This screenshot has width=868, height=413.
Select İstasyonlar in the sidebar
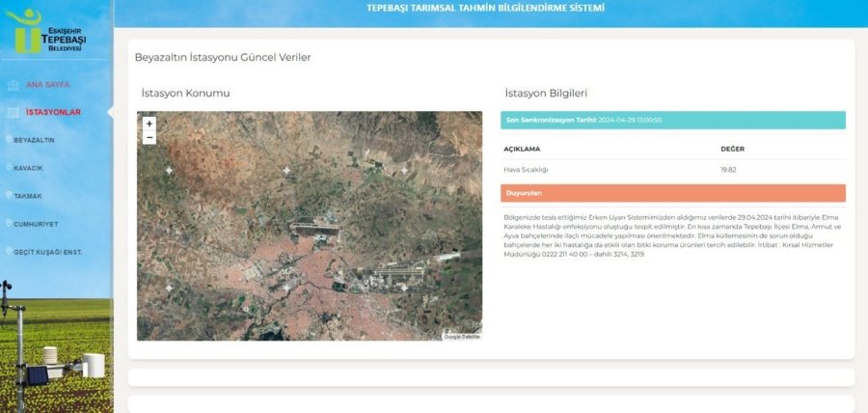pos(53,112)
